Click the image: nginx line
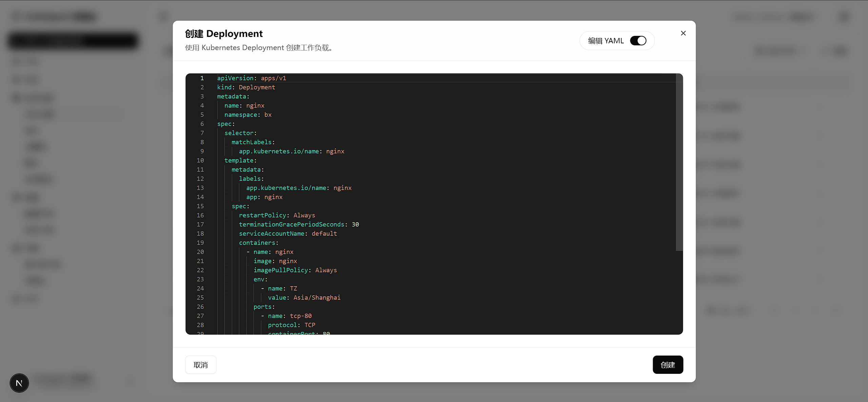 pyautogui.click(x=275, y=261)
